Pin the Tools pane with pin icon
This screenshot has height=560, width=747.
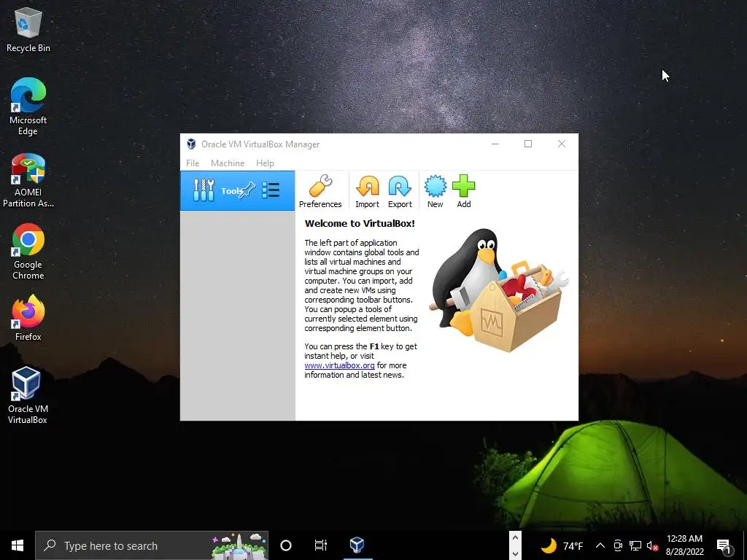coord(248,190)
